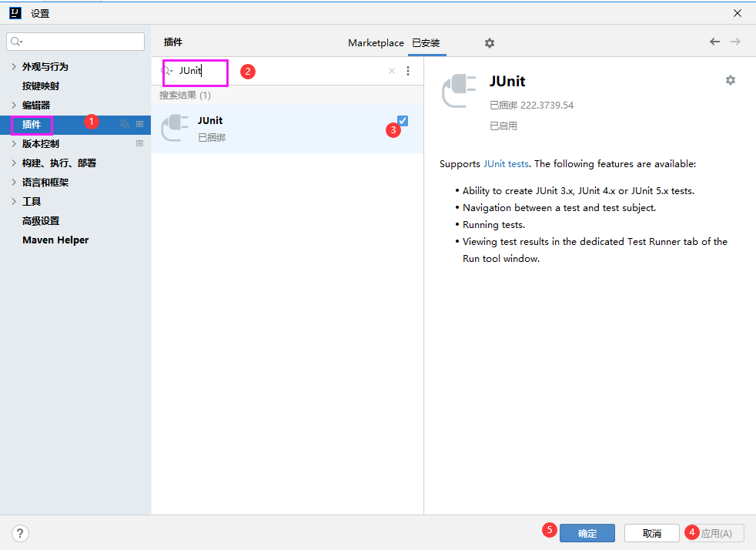Switch to the Marketplace tab
This screenshot has width=756, height=550.
(x=376, y=43)
